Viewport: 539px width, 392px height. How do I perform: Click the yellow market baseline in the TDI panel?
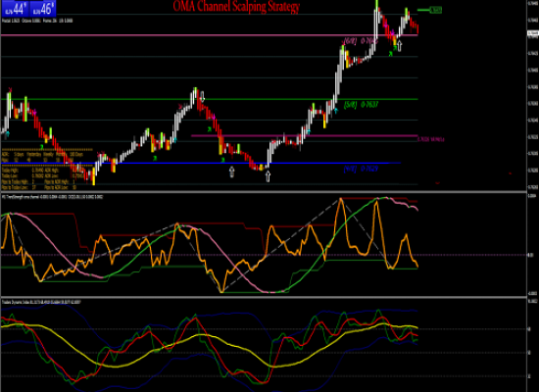coord(210,344)
